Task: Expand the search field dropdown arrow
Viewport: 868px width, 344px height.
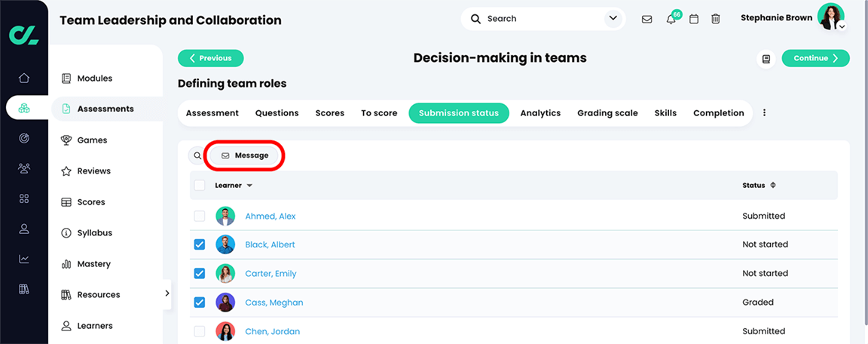Action: click(x=613, y=18)
